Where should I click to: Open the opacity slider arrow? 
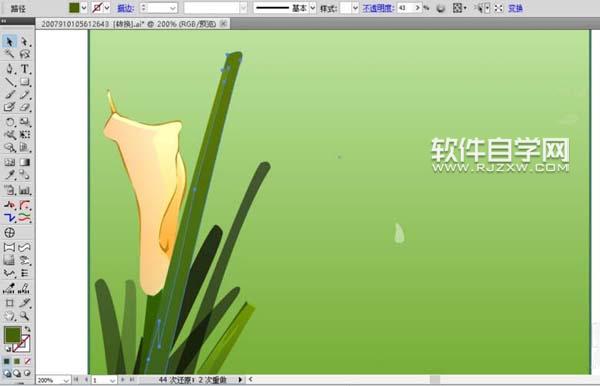click(417, 8)
